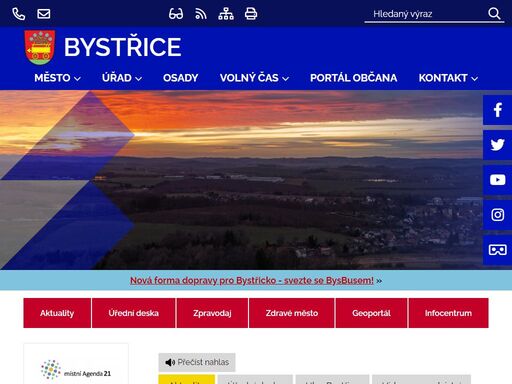Open the YouTube channel link
The height and width of the screenshot is (384, 512).
(497, 180)
